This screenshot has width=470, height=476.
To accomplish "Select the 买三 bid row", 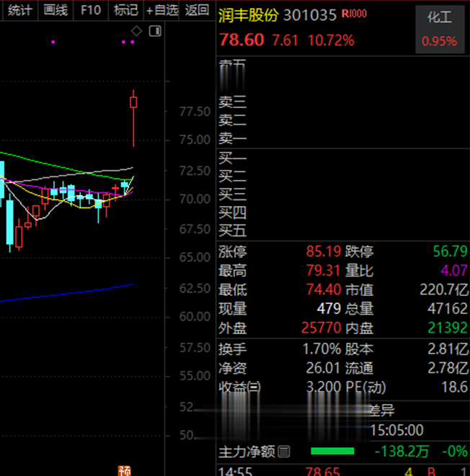I will [343, 194].
